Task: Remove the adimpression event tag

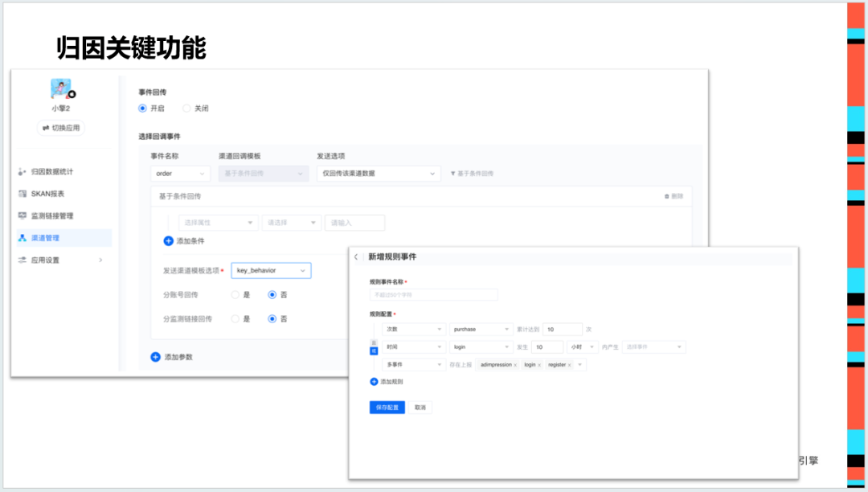Action: 515,364
